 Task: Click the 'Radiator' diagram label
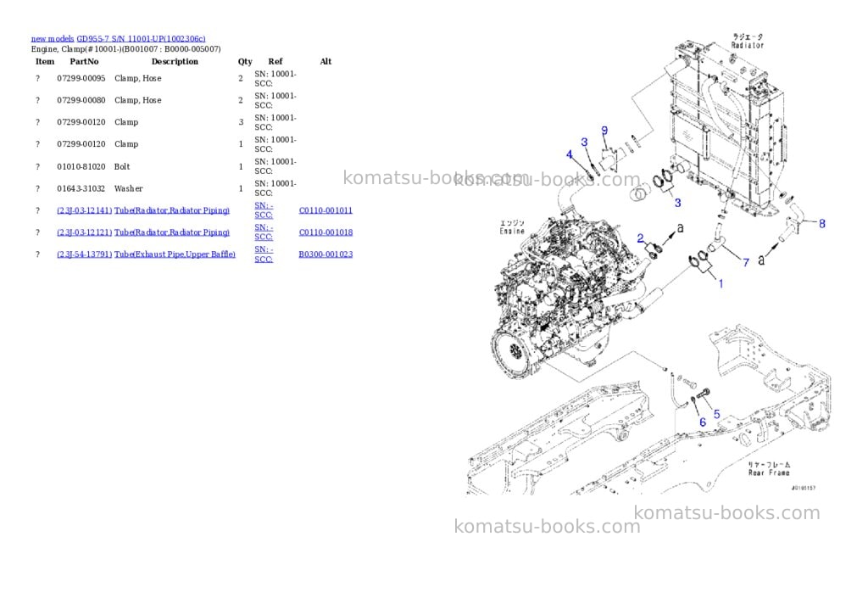pos(748,45)
